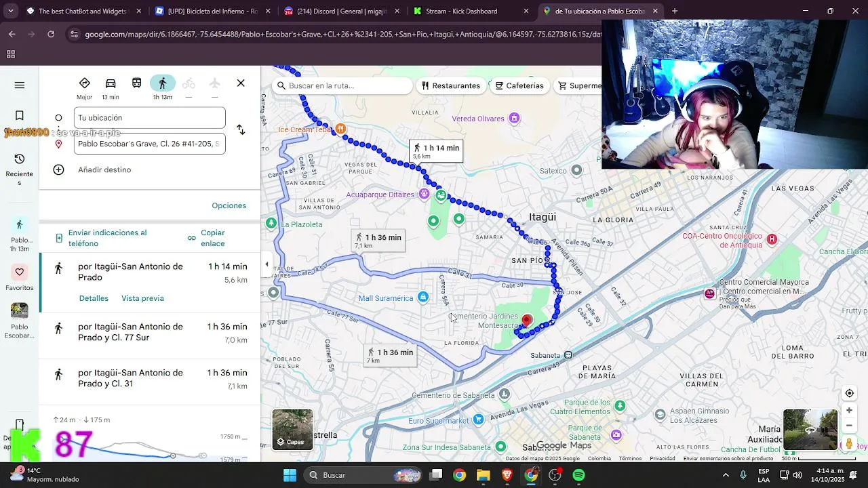The width and height of the screenshot is (868, 488).
Task: Click the browser address bar
Action: pyautogui.click(x=342, y=34)
